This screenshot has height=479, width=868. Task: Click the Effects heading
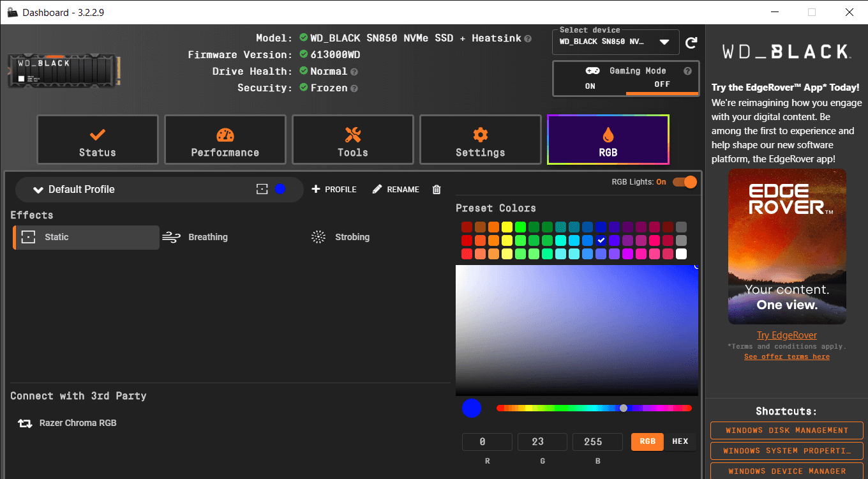point(32,215)
